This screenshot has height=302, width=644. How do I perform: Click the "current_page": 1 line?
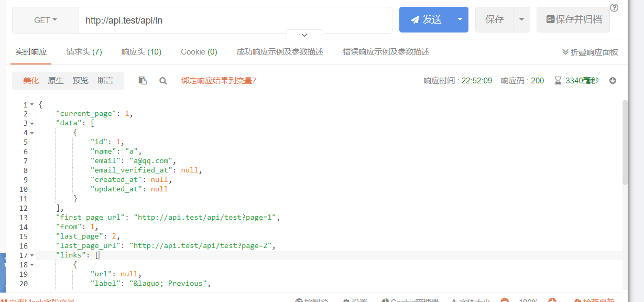pyautogui.click(x=94, y=114)
